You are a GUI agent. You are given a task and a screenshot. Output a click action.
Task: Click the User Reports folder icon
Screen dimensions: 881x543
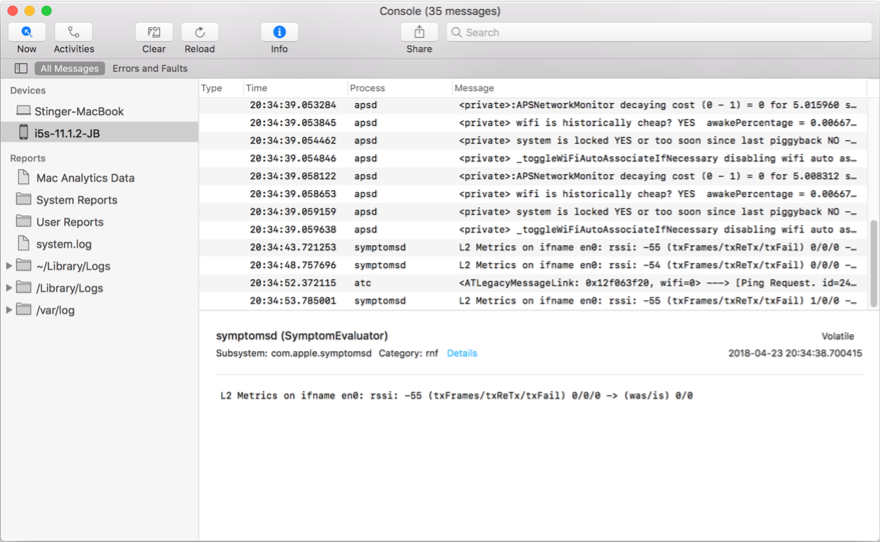23,220
